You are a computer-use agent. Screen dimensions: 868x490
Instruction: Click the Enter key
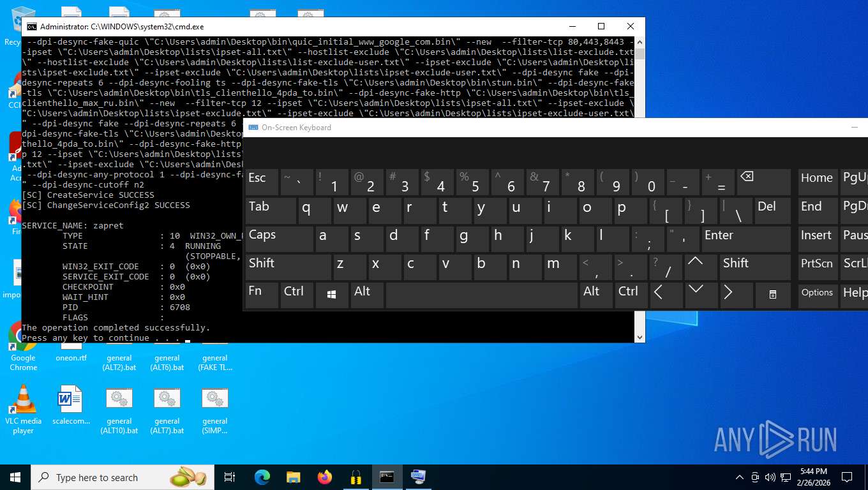click(745, 239)
